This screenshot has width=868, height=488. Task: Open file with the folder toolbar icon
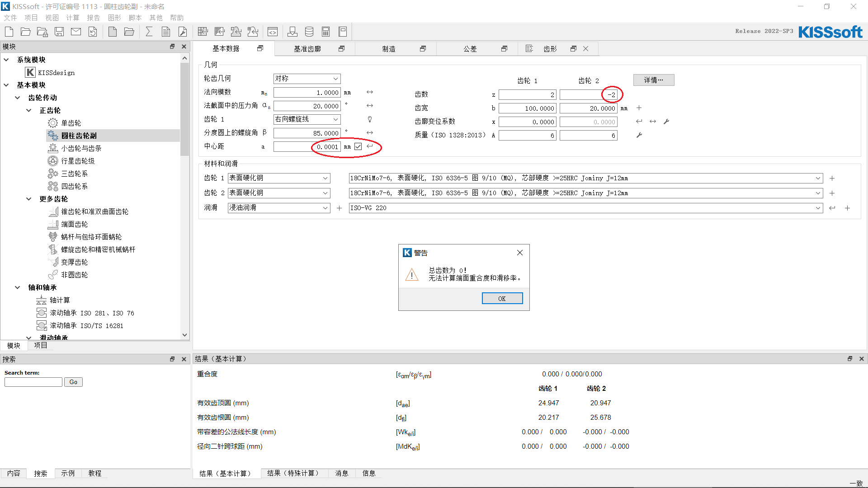coord(26,32)
